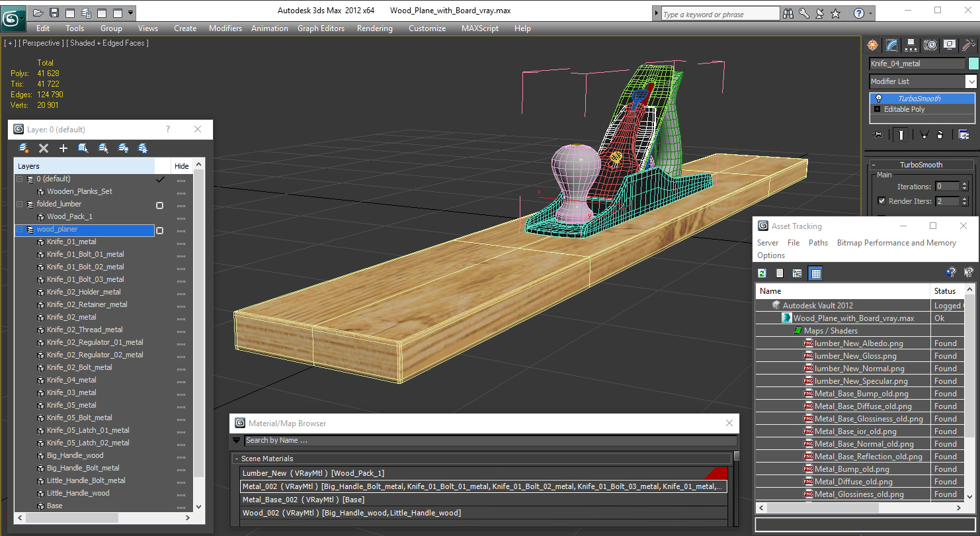Open the Rendering menu

pyautogui.click(x=374, y=28)
